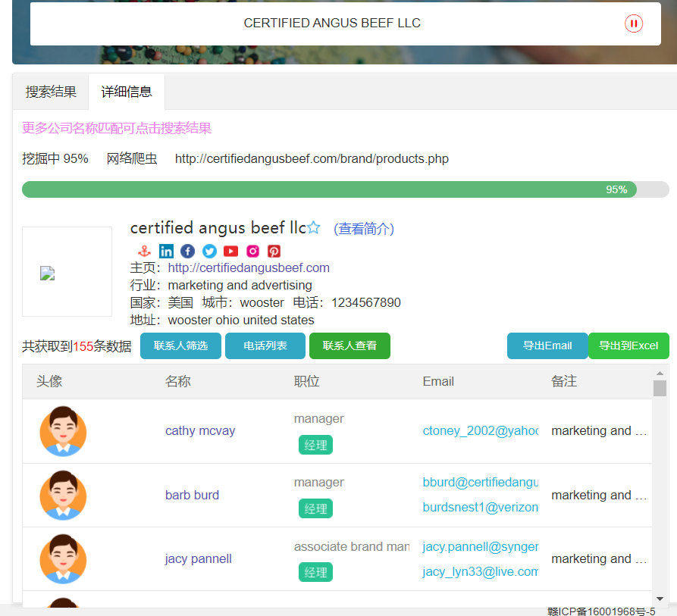Click the red anchor icon
The image size is (677, 616).
pyautogui.click(x=144, y=252)
